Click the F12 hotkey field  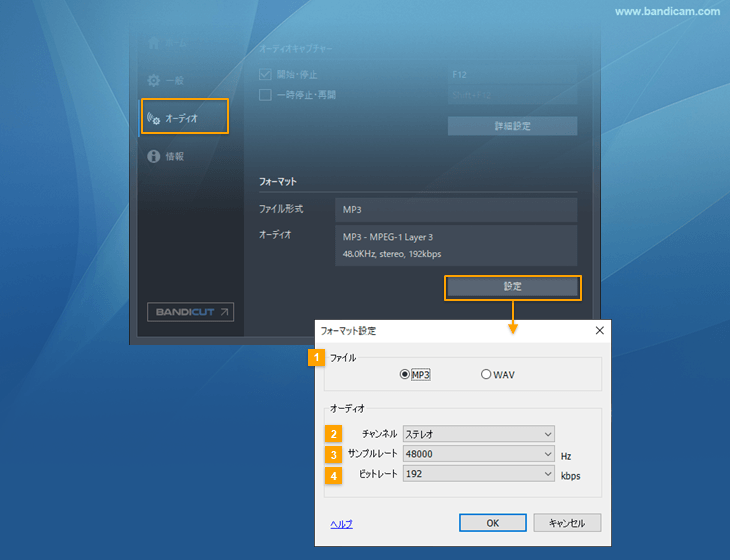(x=512, y=74)
